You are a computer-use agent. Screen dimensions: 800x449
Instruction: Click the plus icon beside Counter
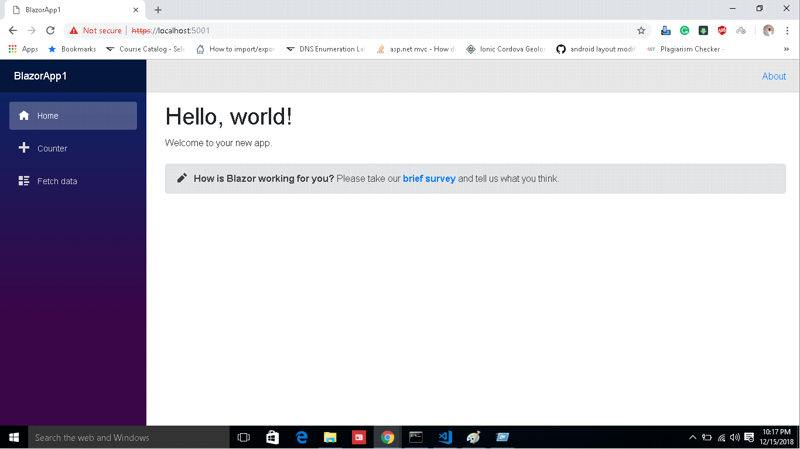click(x=24, y=148)
